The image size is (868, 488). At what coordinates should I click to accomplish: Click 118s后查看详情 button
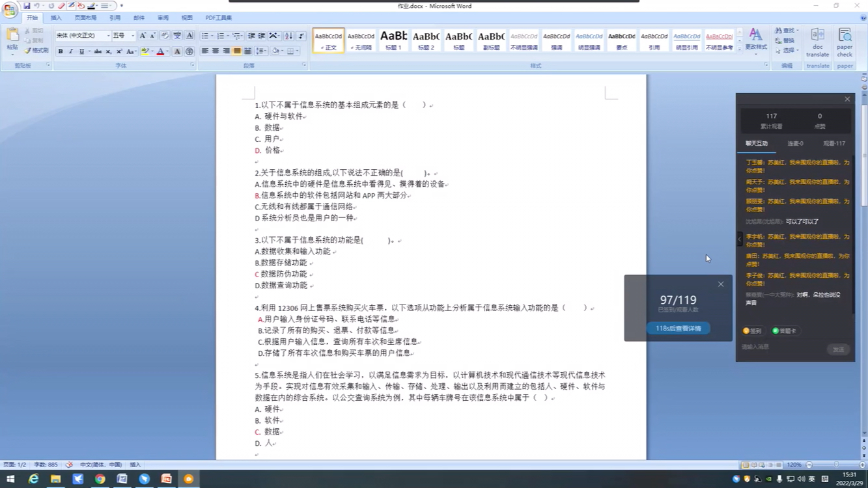tap(678, 329)
